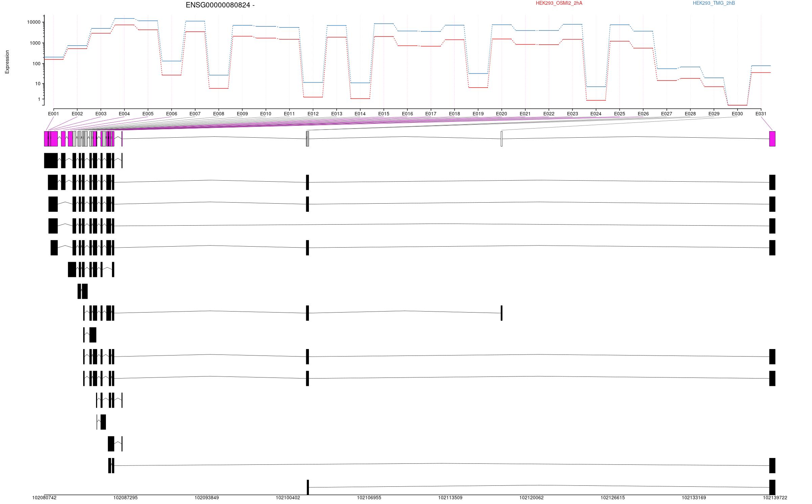Pick exon bin label E027
The width and height of the screenshot is (812, 504).
point(667,114)
